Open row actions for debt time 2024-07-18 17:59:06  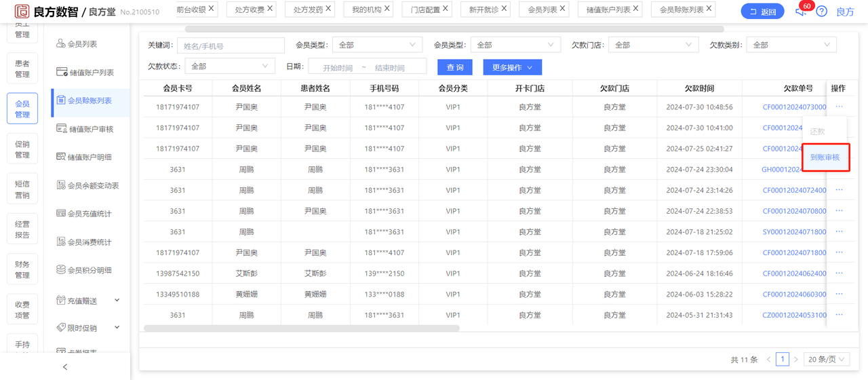[839, 252]
